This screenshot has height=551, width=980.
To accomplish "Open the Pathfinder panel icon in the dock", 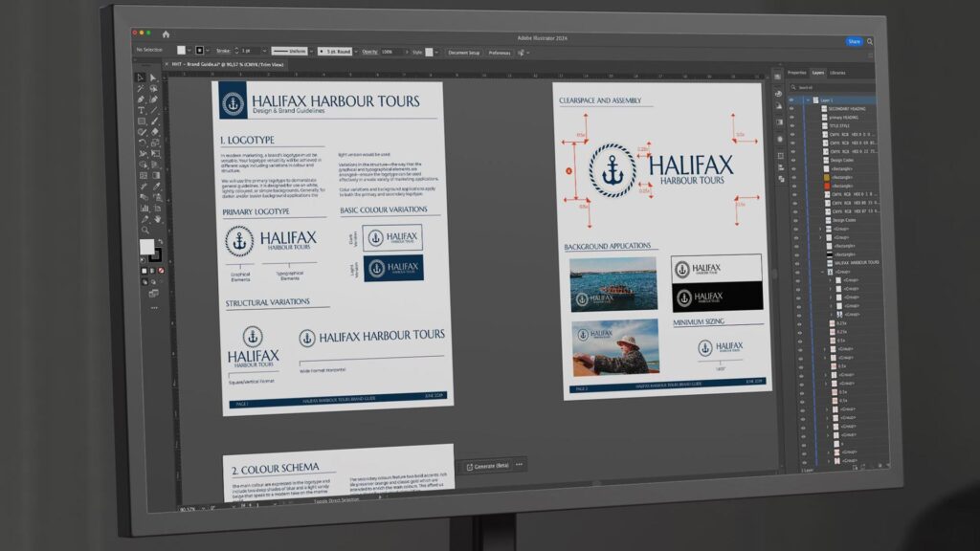I will pyautogui.click(x=781, y=179).
